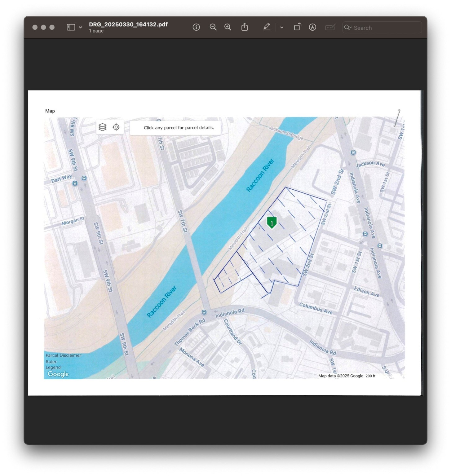The height and width of the screenshot is (476, 451).
Task: Click the Form Filling toolbar icon
Action: pyautogui.click(x=330, y=27)
